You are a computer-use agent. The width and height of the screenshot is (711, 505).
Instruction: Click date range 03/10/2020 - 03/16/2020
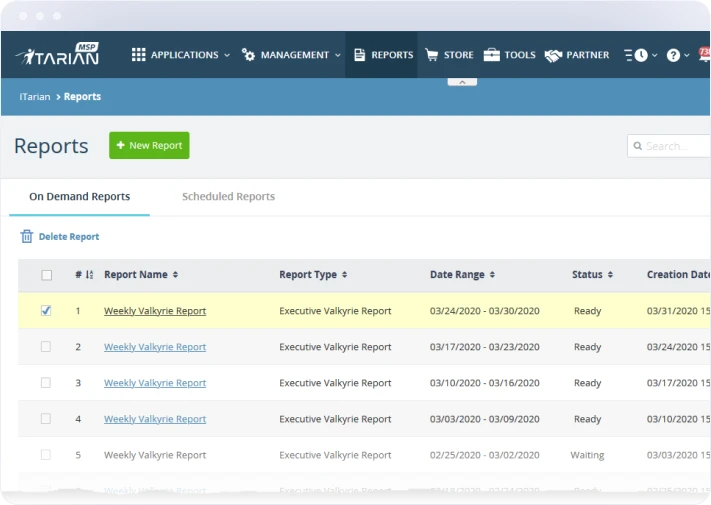(x=485, y=383)
